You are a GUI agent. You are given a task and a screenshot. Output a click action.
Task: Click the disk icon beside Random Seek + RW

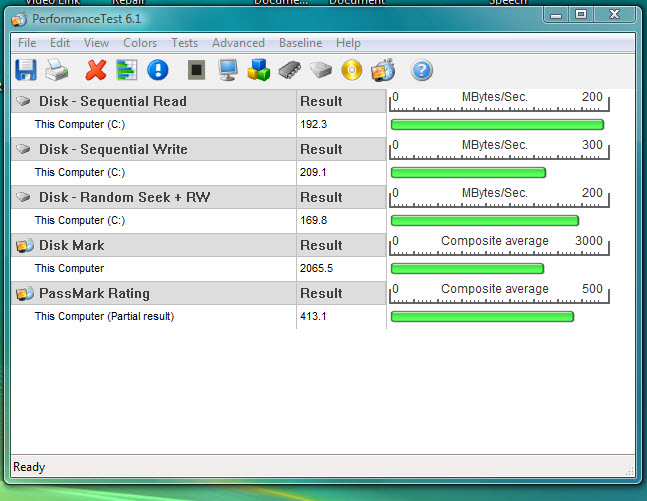24,197
